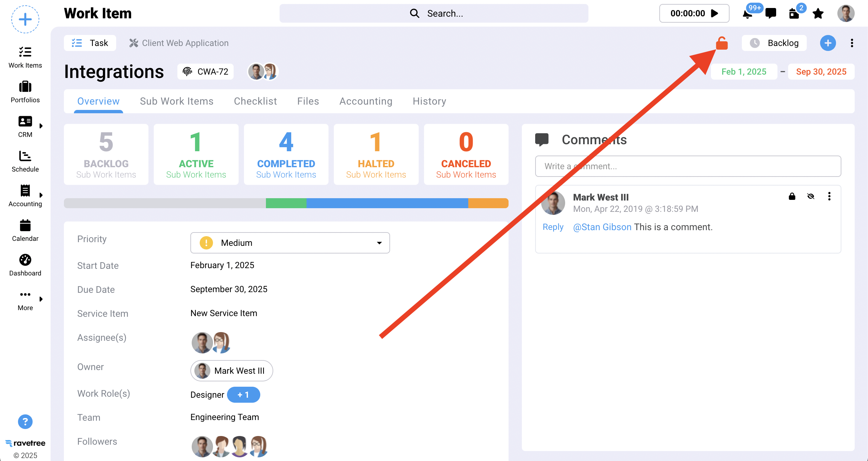Start the 00:00:00 timer
Screen dimensions: 868x461
click(714, 13)
